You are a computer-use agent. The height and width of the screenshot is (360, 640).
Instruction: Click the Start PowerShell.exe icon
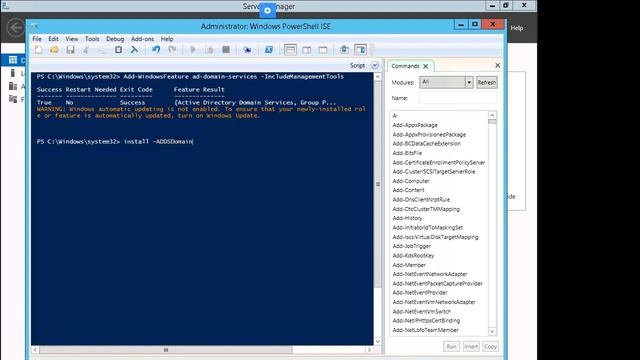click(269, 50)
